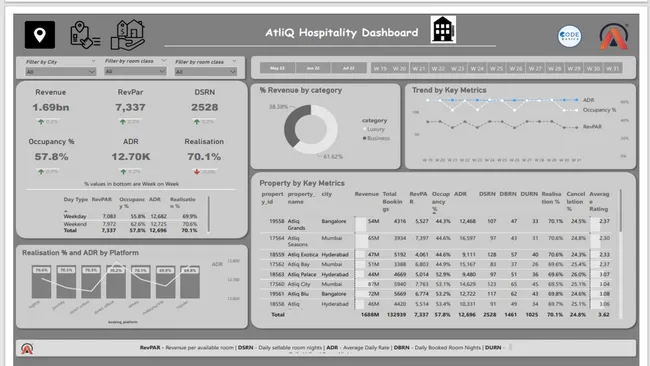Viewport: 650px width, 366px height.
Task: Click the Codebasics round logo
Action: point(569,36)
